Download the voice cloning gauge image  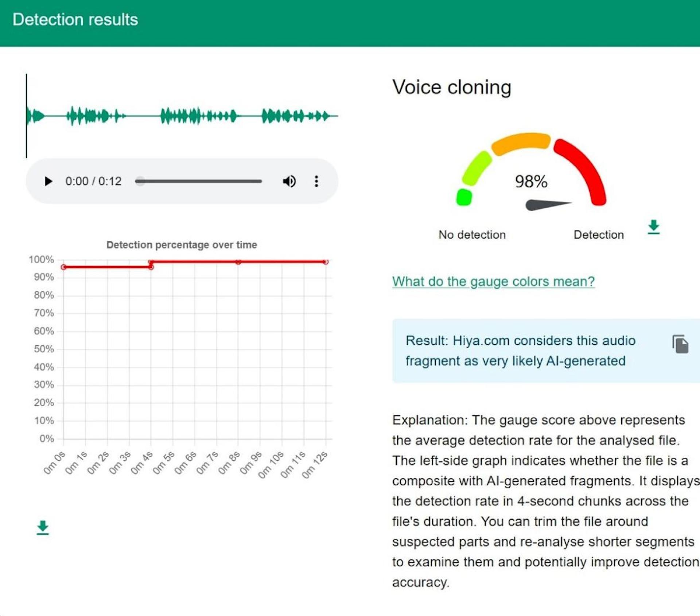[653, 227]
